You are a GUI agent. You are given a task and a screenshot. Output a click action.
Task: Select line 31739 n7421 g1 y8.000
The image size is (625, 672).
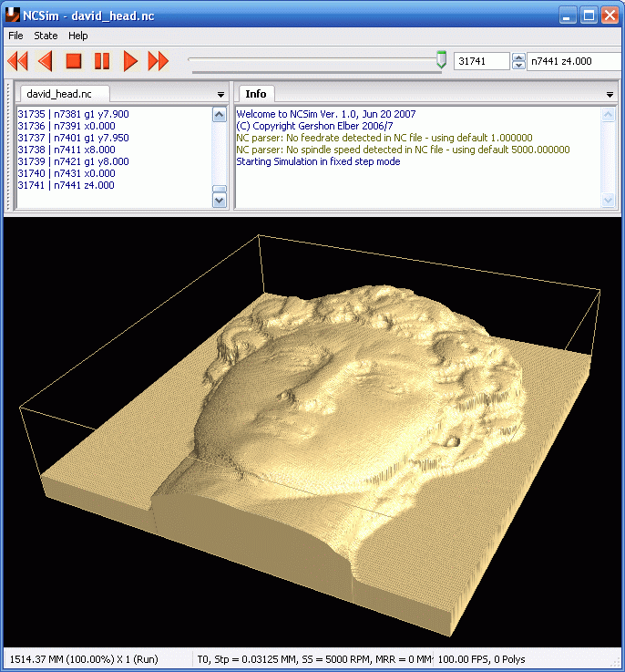point(73,161)
